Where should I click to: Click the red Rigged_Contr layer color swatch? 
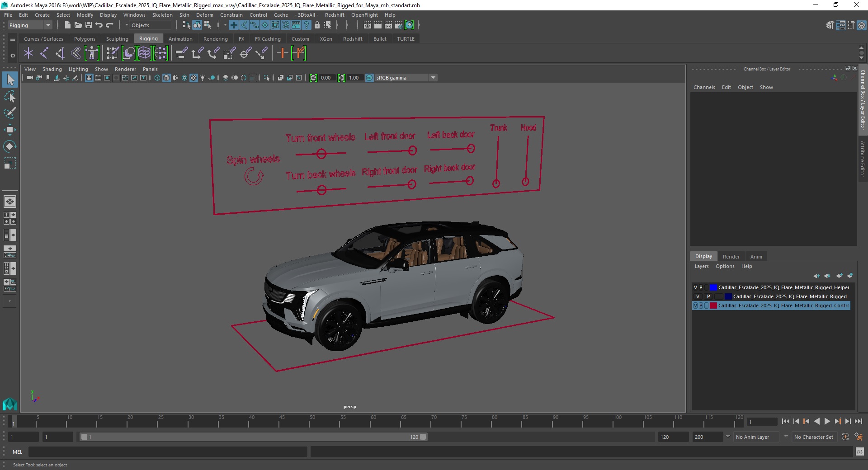coord(713,305)
